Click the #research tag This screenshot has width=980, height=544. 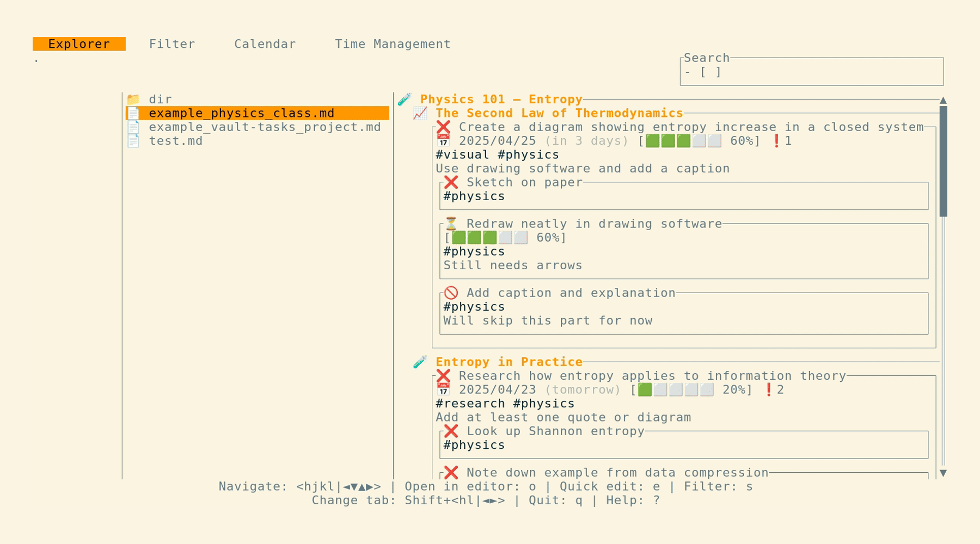click(x=470, y=404)
